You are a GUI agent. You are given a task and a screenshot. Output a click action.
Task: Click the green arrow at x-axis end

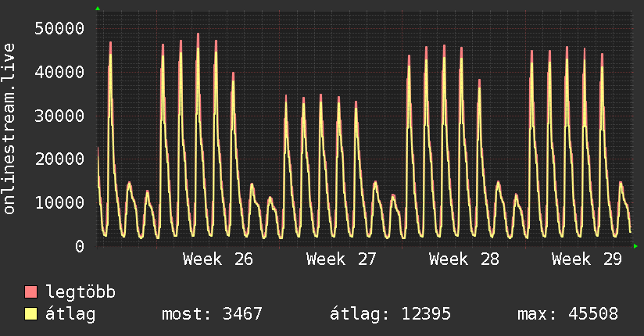click(635, 246)
